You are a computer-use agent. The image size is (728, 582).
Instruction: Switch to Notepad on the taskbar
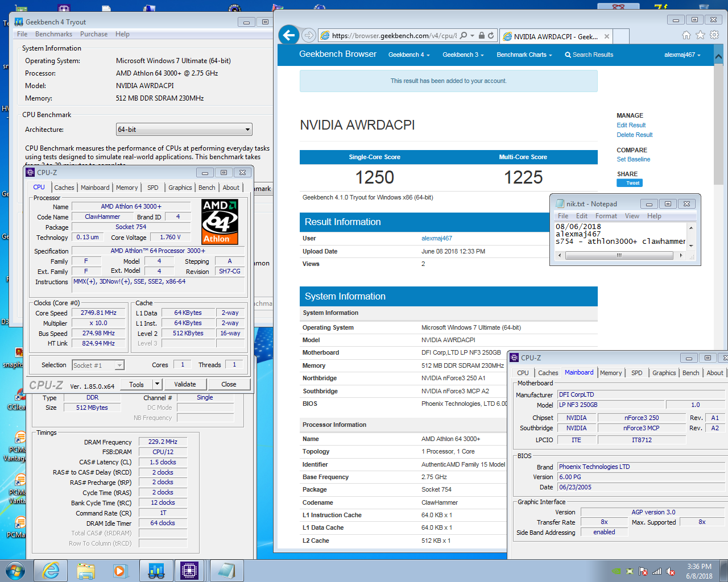[x=226, y=571]
